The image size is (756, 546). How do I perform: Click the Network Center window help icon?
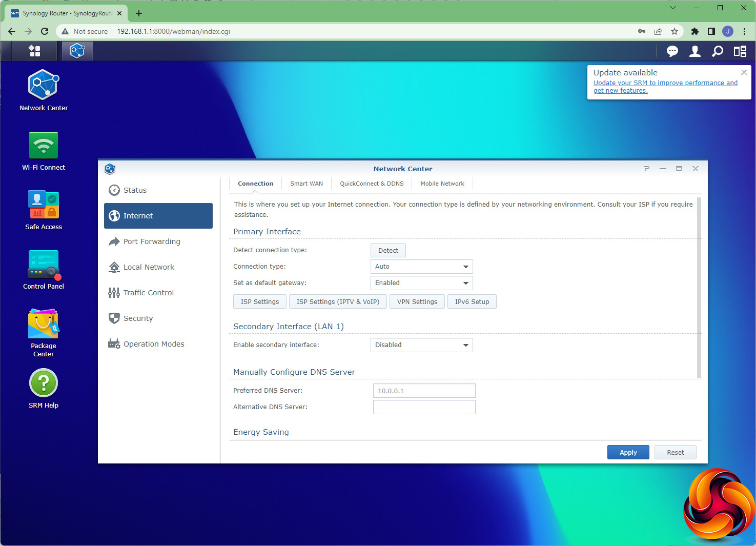tap(646, 169)
